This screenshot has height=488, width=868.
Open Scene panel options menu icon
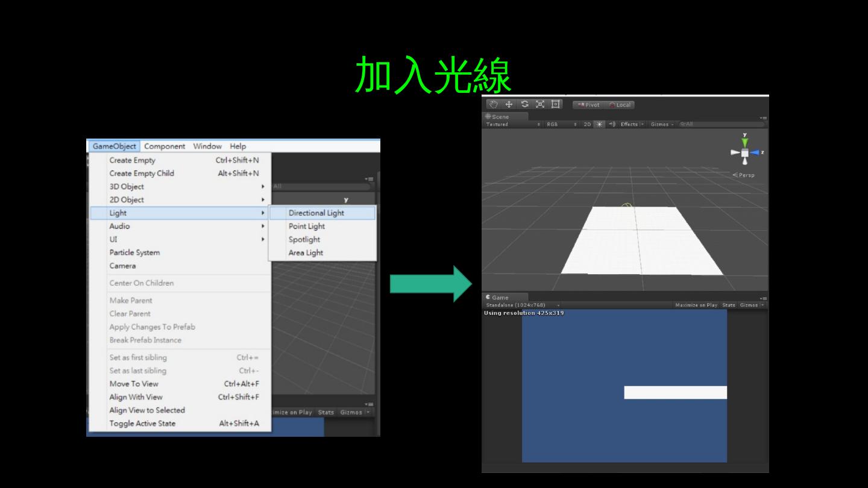pyautogui.click(x=763, y=117)
